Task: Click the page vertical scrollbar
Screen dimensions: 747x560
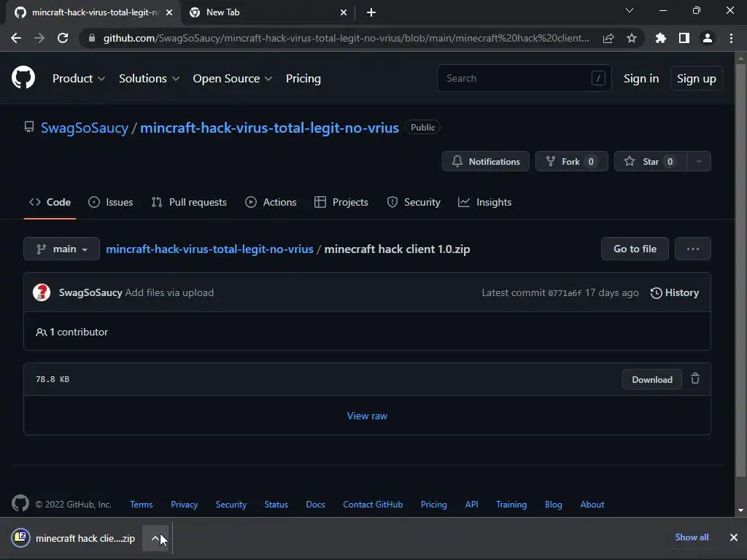Action: pos(740,269)
